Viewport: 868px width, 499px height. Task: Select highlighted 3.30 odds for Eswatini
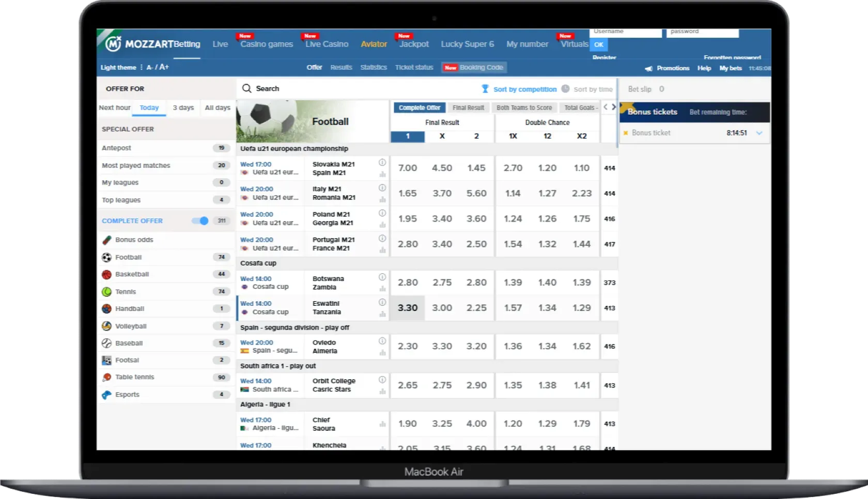coord(408,308)
